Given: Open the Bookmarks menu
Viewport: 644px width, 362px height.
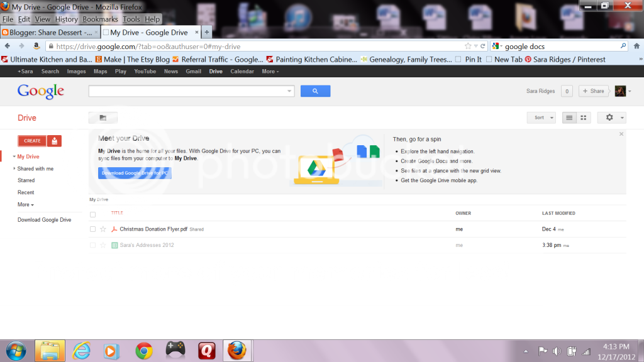Looking at the screenshot, I should 100,19.
